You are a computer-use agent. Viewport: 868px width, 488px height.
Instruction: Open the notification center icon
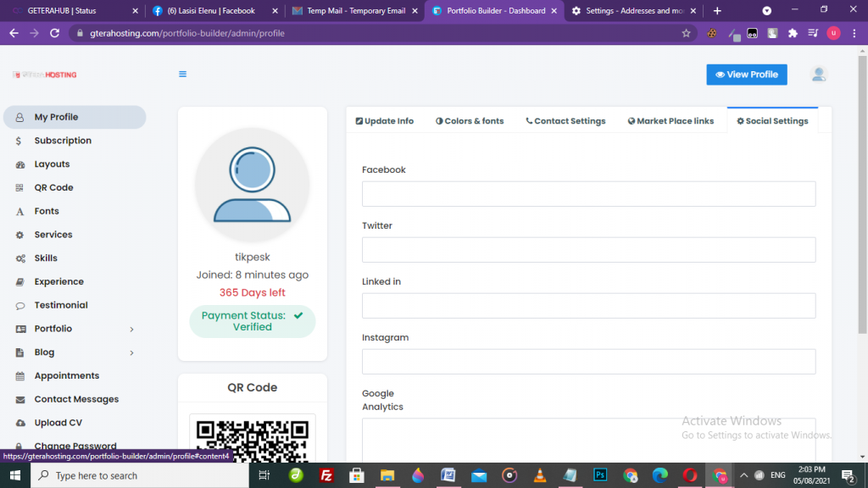848,475
